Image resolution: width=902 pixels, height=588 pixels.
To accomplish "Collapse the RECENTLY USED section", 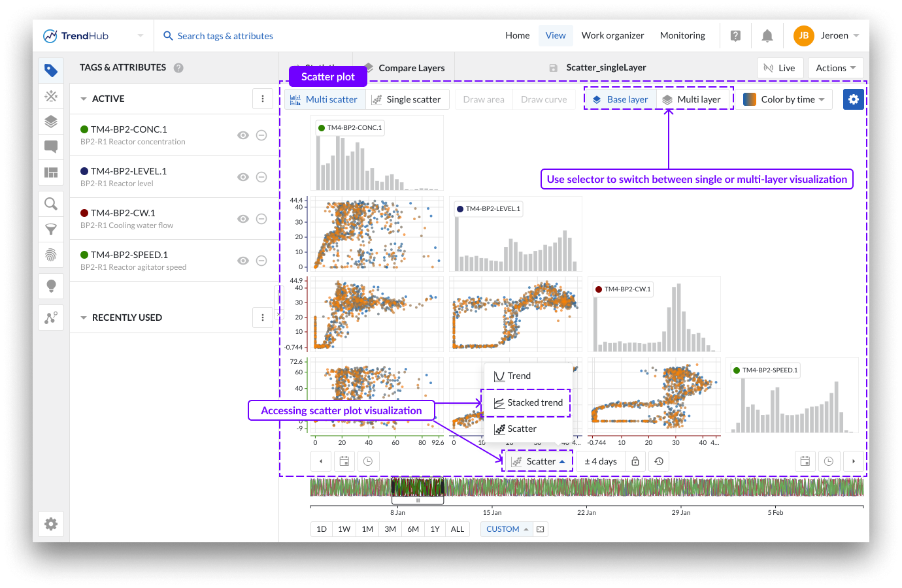I will [84, 318].
